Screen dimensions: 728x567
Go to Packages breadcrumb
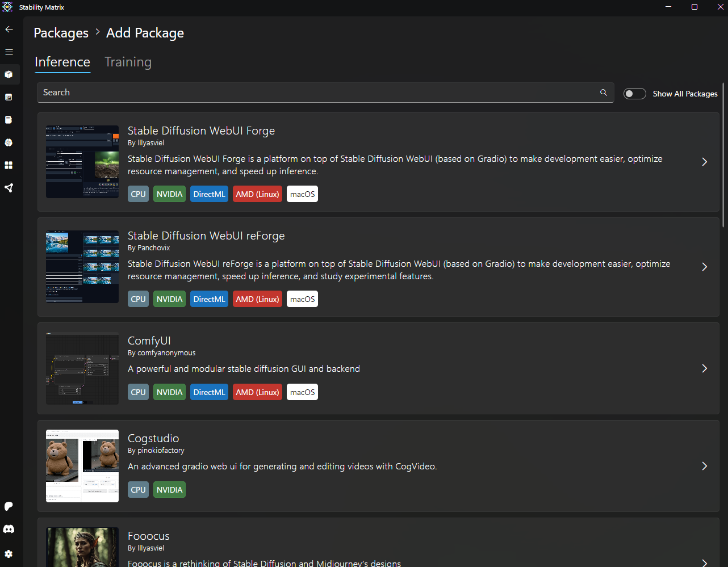click(x=61, y=33)
